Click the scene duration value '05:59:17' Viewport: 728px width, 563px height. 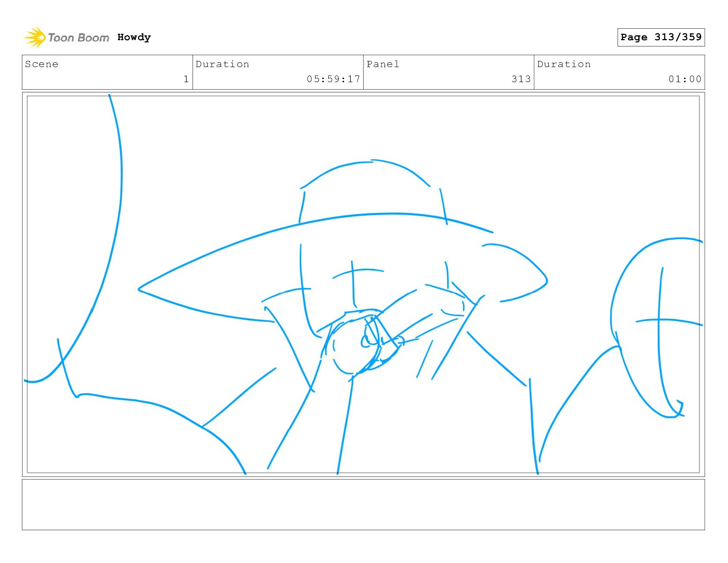pos(334,79)
